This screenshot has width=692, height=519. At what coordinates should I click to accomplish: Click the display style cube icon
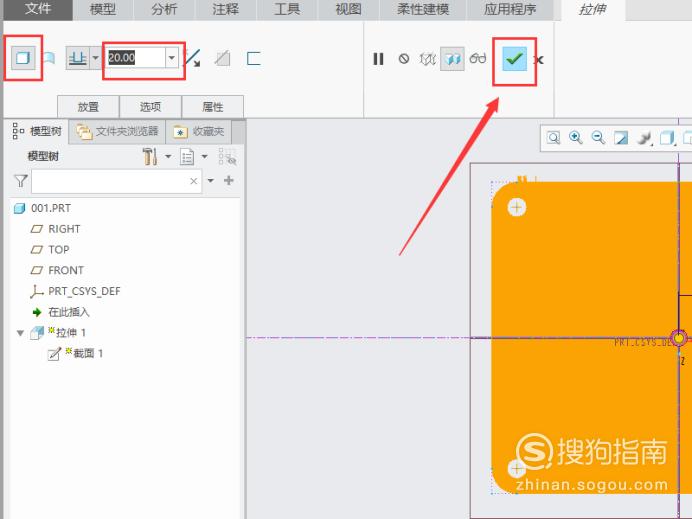(x=667, y=138)
